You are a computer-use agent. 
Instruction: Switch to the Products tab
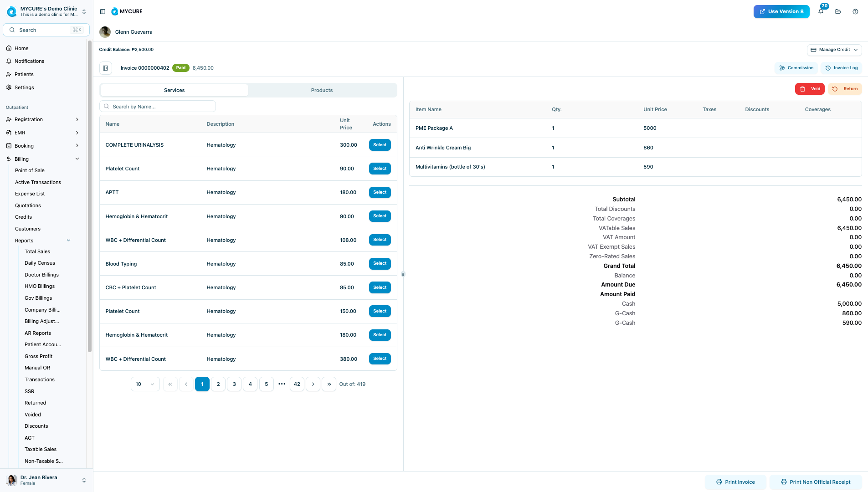[x=322, y=90]
